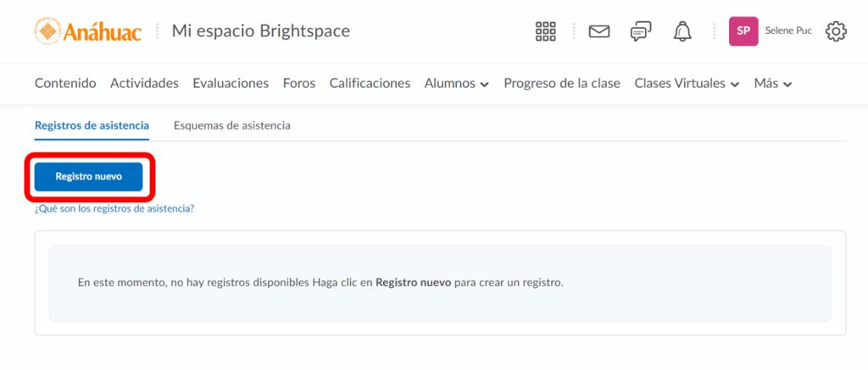Image resolution: width=868 pixels, height=370 pixels.
Task: Expand the Más dropdown menu
Action: (772, 83)
